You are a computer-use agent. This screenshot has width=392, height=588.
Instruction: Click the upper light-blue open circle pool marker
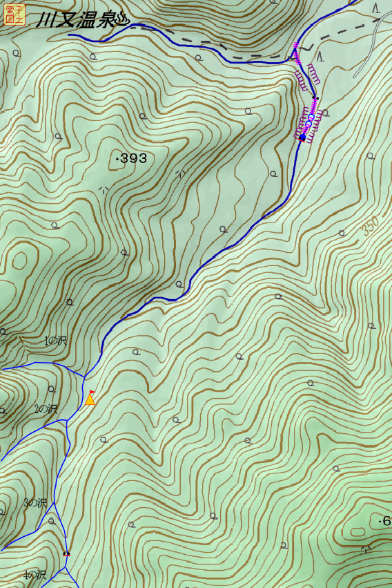pyautogui.click(x=311, y=117)
